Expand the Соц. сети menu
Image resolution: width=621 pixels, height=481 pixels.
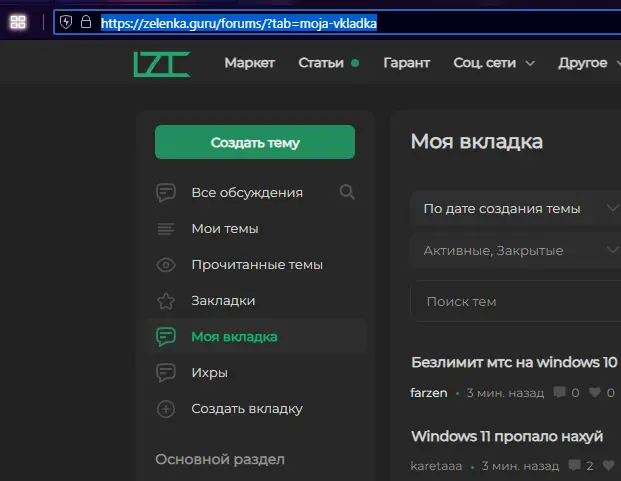click(x=494, y=63)
